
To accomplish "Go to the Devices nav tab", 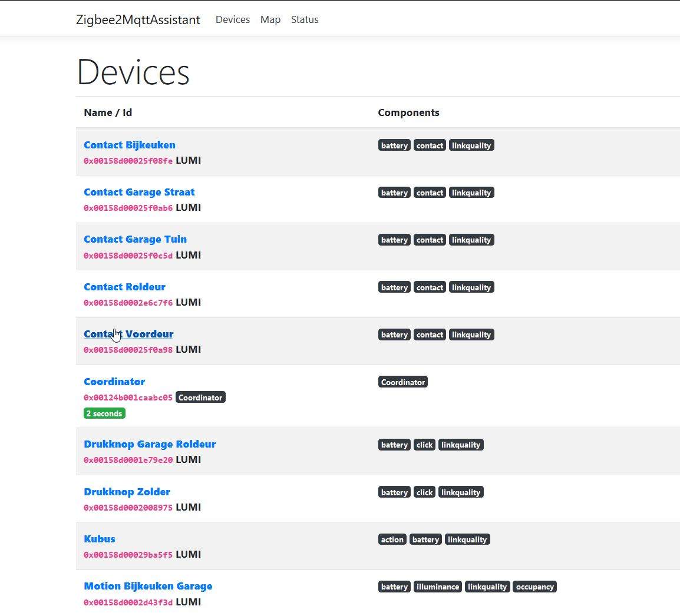I will coord(232,19).
